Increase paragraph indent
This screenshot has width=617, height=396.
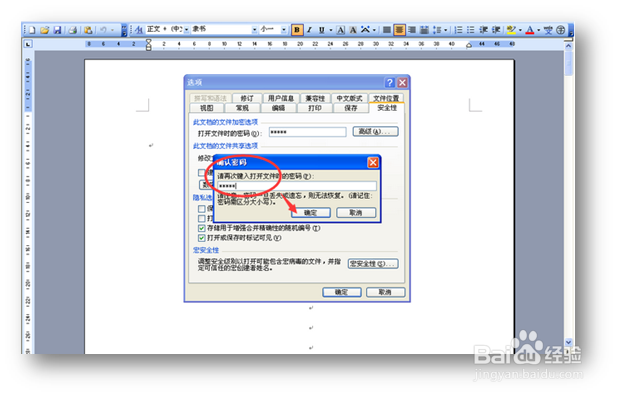click(x=496, y=30)
